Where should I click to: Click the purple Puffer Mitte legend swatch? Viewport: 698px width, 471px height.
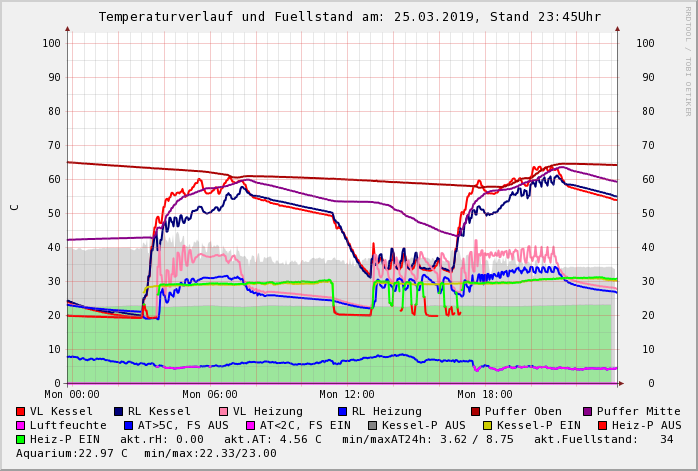588,411
